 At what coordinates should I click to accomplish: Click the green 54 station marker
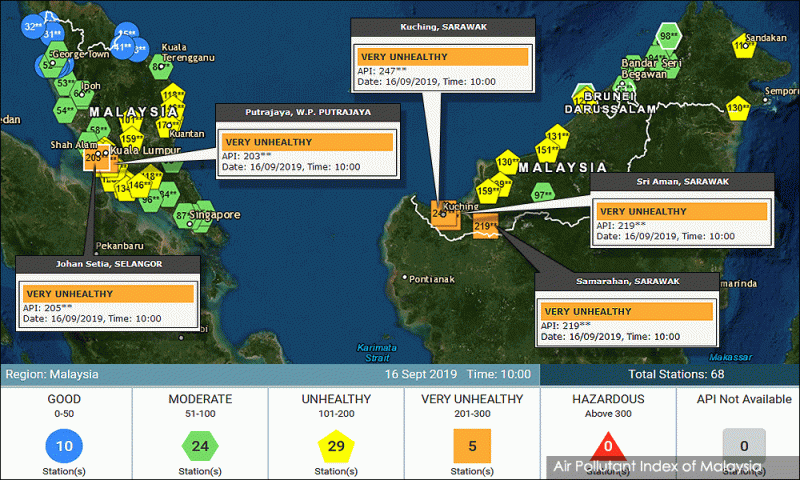(66, 111)
